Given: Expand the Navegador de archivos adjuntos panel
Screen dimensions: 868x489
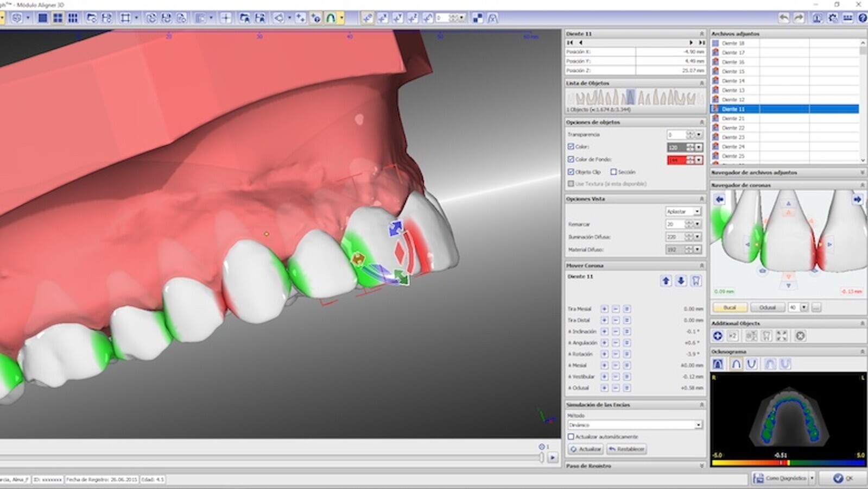Looking at the screenshot, I should click(x=862, y=173).
